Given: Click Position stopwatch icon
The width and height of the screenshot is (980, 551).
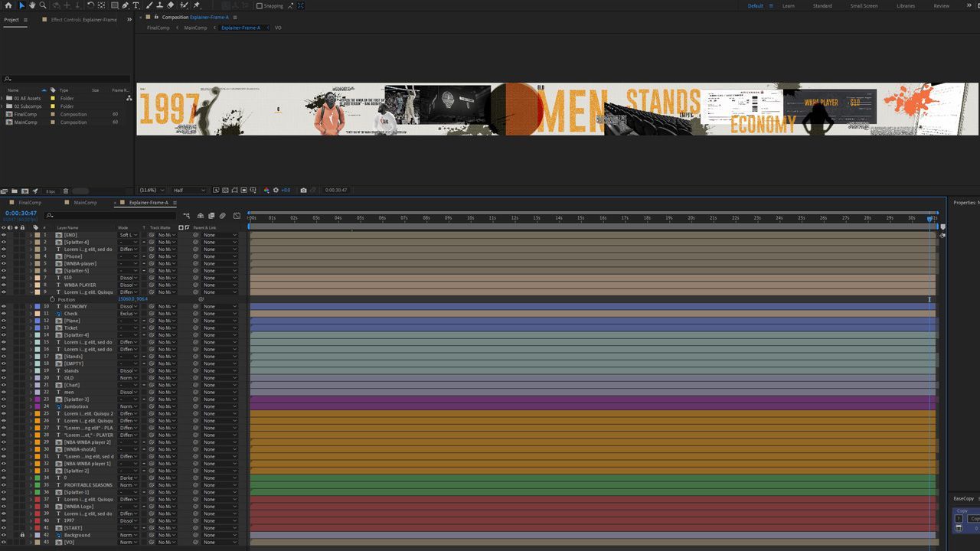Looking at the screenshot, I should pyautogui.click(x=52, y=299).
